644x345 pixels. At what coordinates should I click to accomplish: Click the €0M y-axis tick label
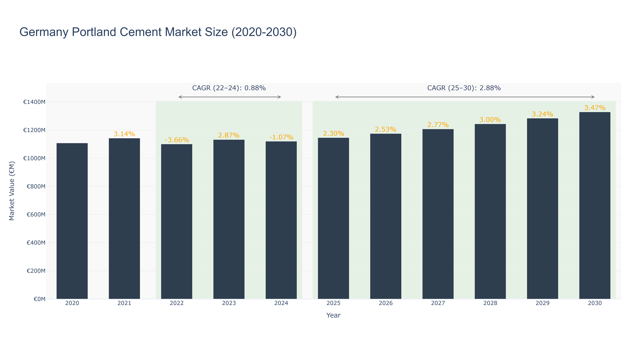(x=39, y=299)
